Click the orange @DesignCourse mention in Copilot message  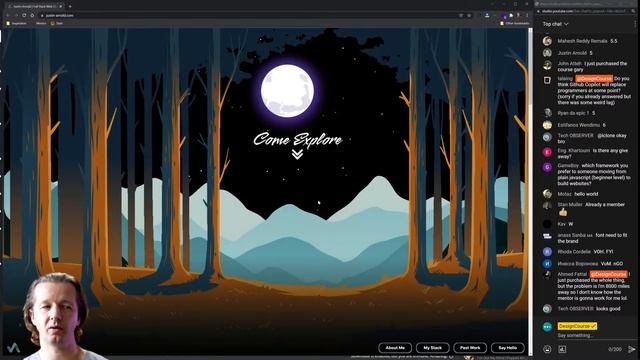594,78
